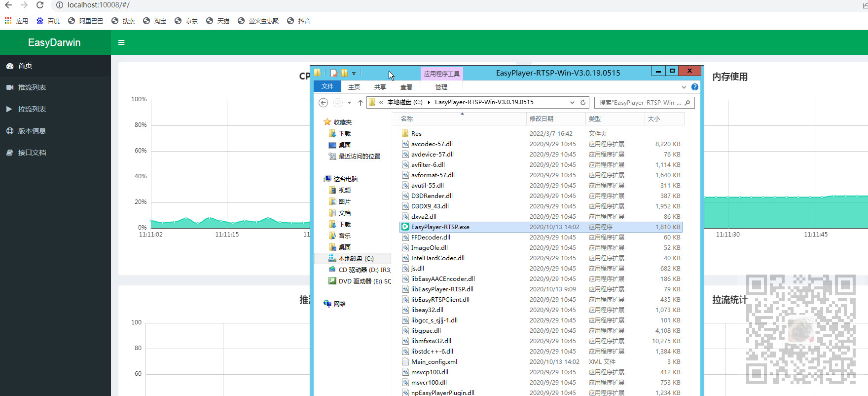
Task: Open address bar history dropdown
Action: pos(572,103)
